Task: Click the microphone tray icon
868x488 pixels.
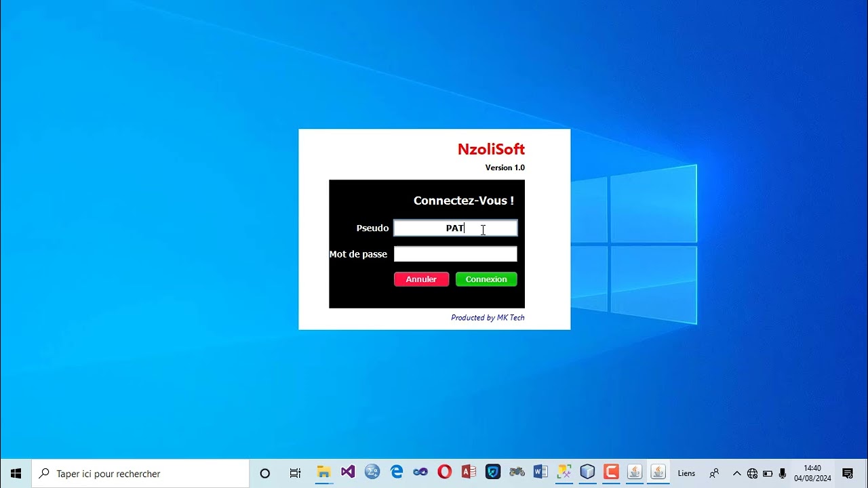Action: click(x=783, y=473)
